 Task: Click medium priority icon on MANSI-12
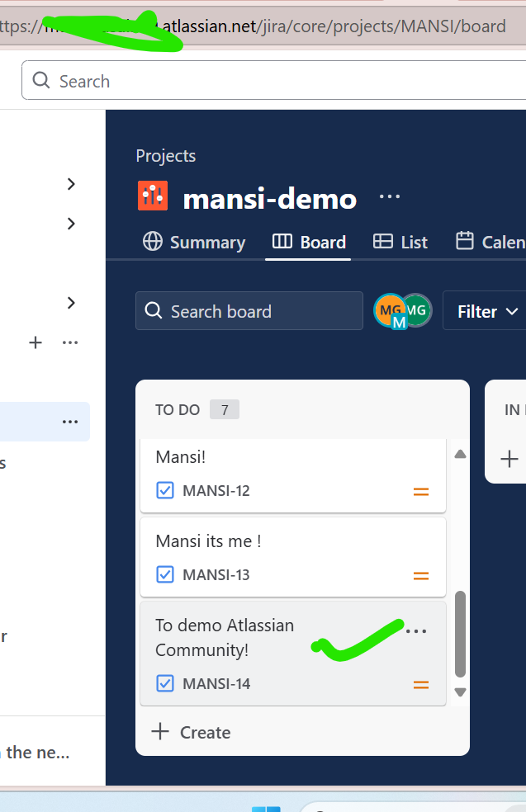[x=421, y=492]
